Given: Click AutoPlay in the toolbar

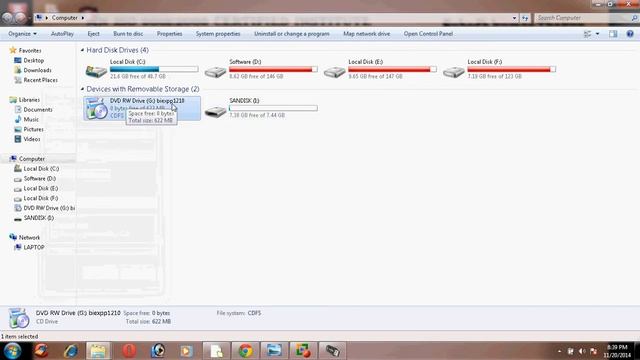Looking at the screenshot, I should [x=62, y=34].
